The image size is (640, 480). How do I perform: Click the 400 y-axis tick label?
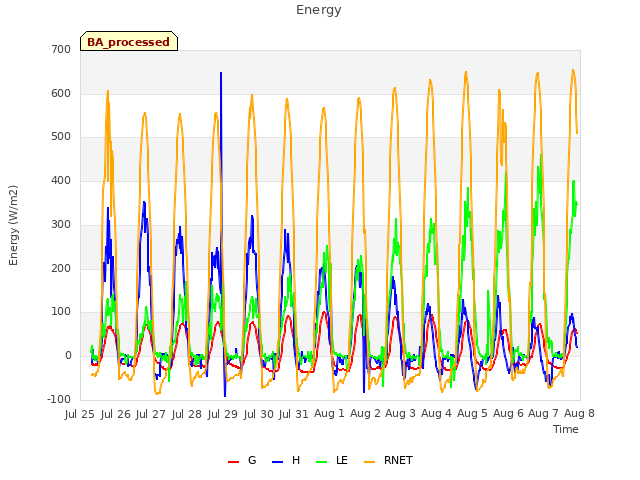[x=61, y=180]
